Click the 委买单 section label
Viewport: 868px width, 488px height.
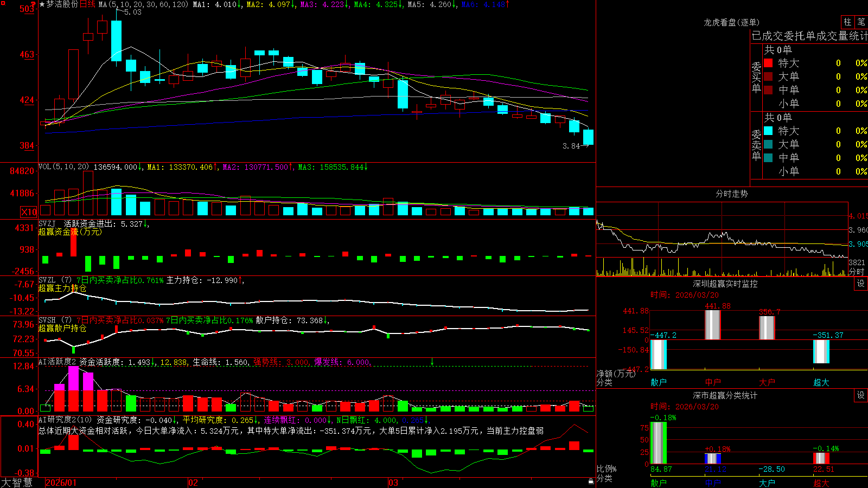point(756,78)
